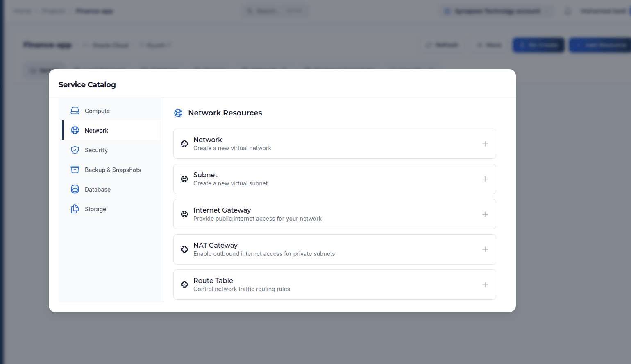Select the Network resource title

tap(208, 140)
